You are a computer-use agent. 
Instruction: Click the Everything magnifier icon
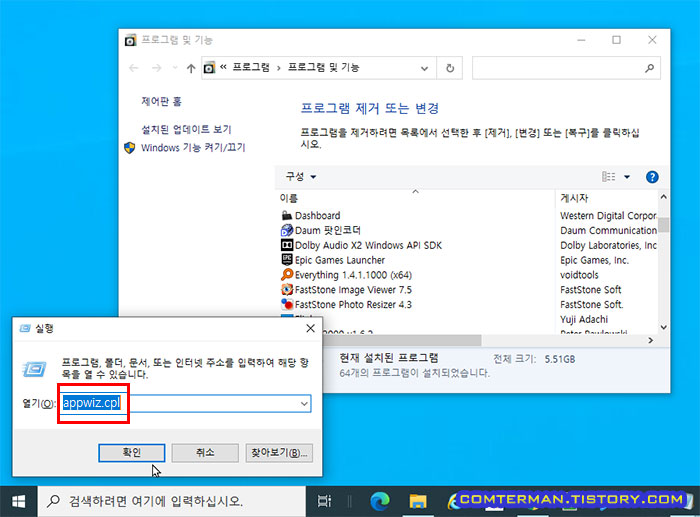point(287,275)
